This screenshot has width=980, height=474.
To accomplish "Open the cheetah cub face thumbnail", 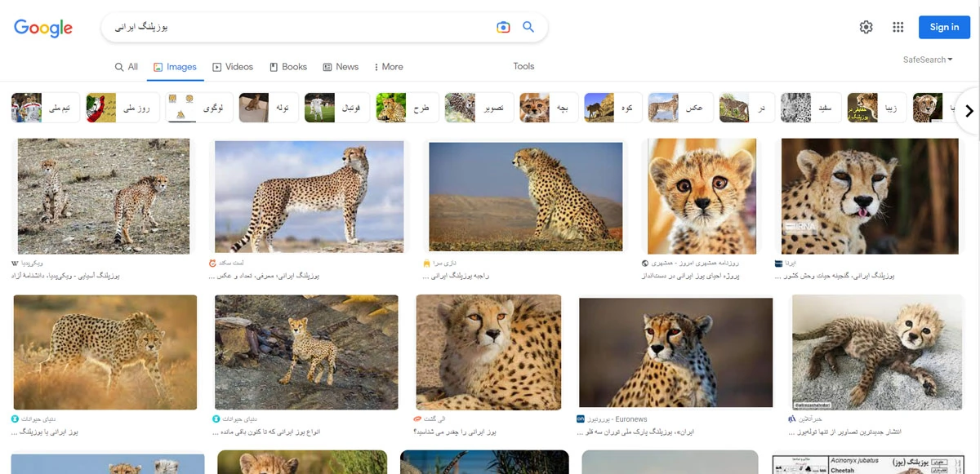I will pyautogui.click(x=702, y=196).
